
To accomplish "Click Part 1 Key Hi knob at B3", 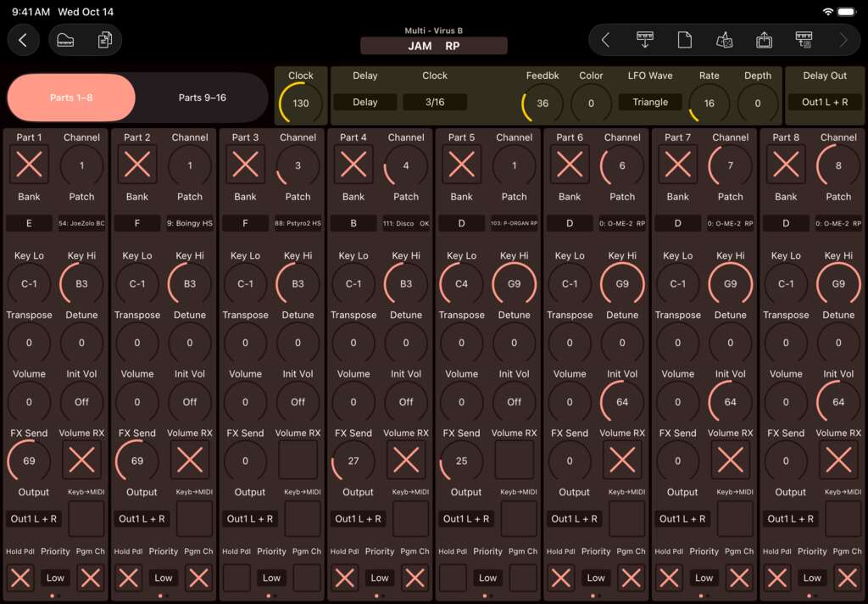I will tap(82, 283).
